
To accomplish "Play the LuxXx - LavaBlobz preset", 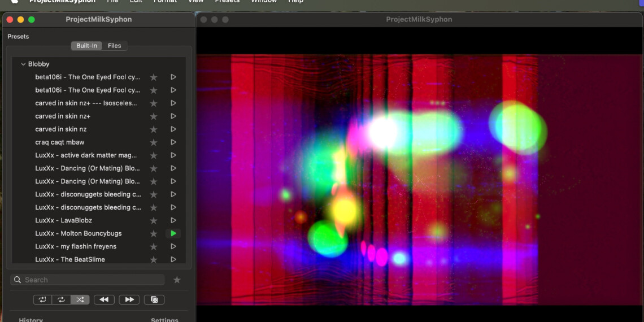I will pyautogui.click(x=173, y=220).
